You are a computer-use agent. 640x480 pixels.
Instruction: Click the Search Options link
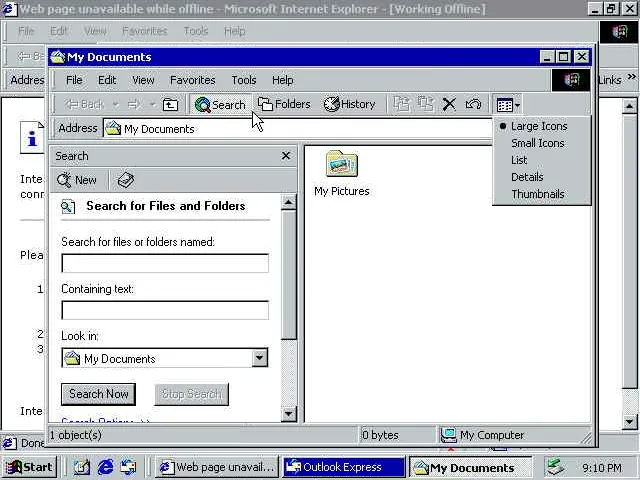105,420
